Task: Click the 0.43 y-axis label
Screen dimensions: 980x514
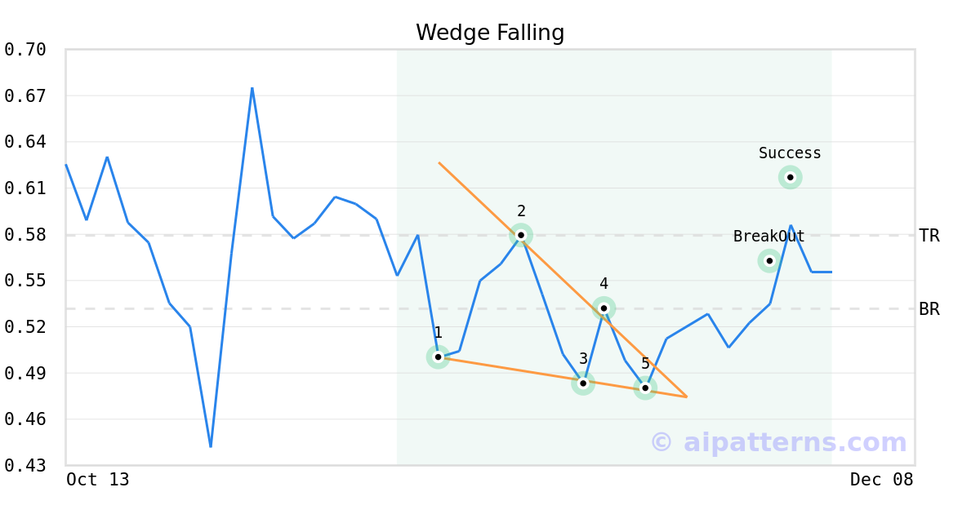Action: point(25,466)
